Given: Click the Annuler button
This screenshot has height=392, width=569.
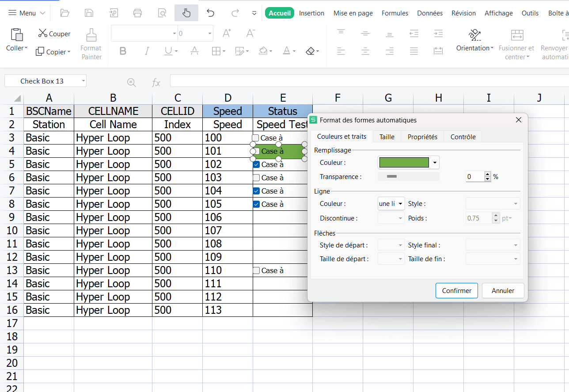Looking at the screenshot, I should click(503, 291).
